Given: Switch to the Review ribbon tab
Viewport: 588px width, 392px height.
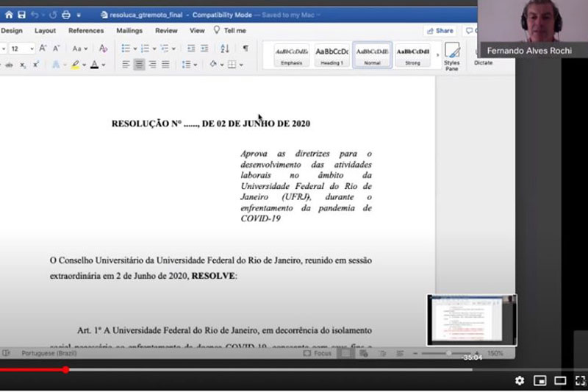Looking at the screenshot, I should coord(166,31).
